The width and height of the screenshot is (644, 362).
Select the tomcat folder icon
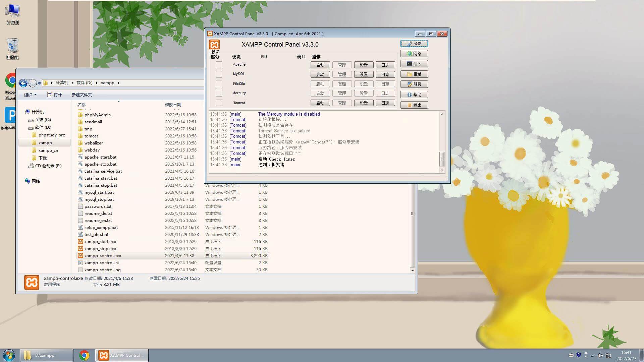(80, 136)
